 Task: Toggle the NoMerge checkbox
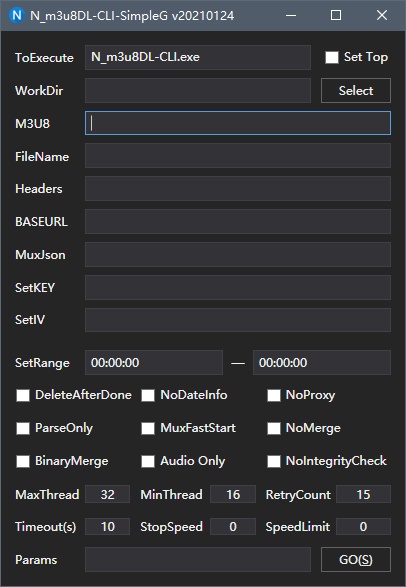point(274,428)
